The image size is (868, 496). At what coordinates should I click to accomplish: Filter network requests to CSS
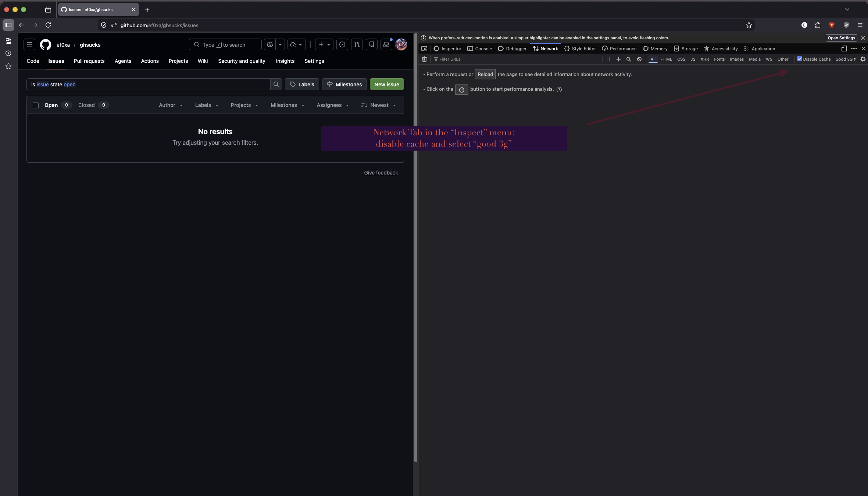pyautogui.click(x=681, y=59)
